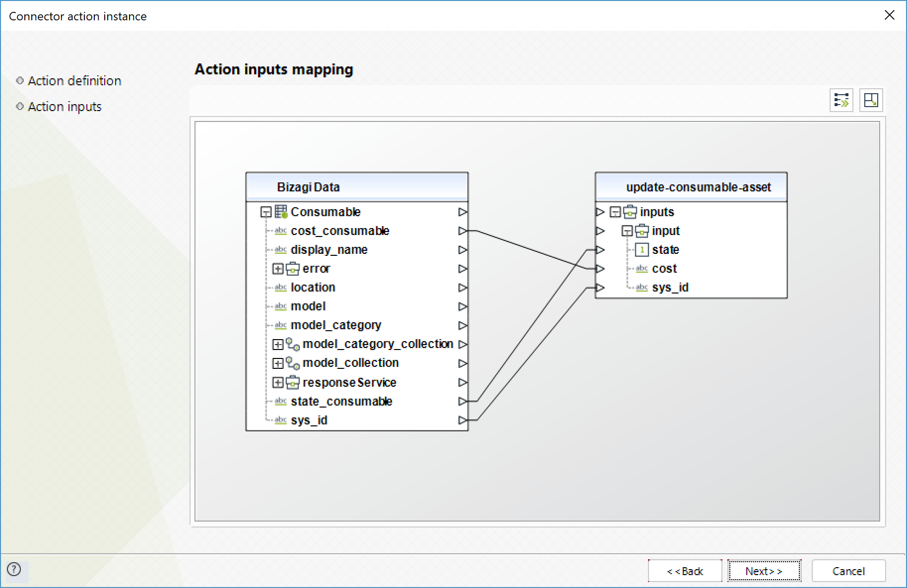Collapse the input node
Screen dimensions: 907x588
point(627,231)
